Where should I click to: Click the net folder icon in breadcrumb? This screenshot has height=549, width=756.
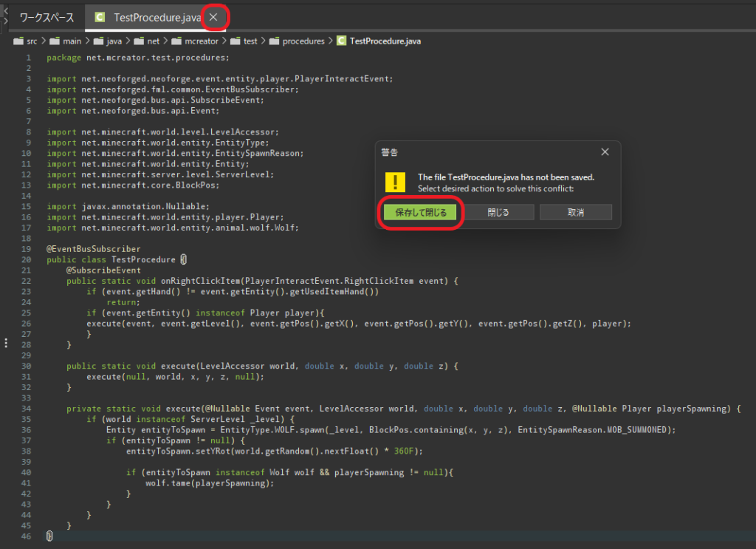138,41
